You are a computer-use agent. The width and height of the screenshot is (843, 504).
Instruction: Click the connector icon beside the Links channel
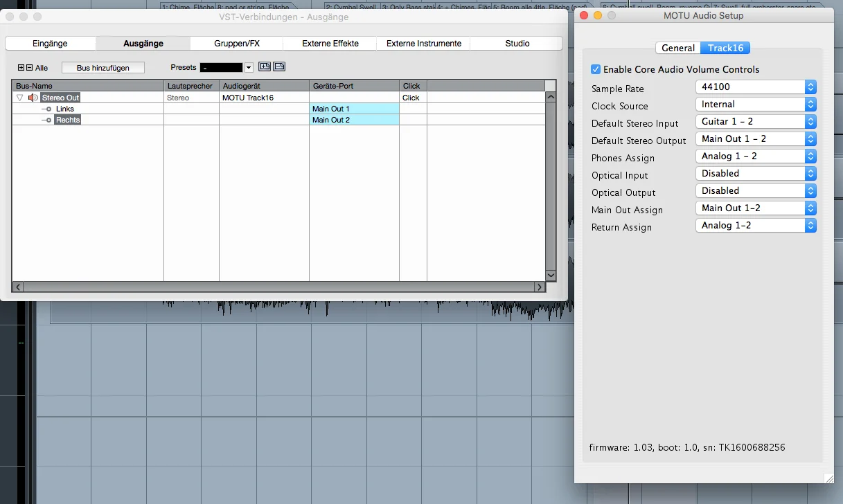click(46, 109)
